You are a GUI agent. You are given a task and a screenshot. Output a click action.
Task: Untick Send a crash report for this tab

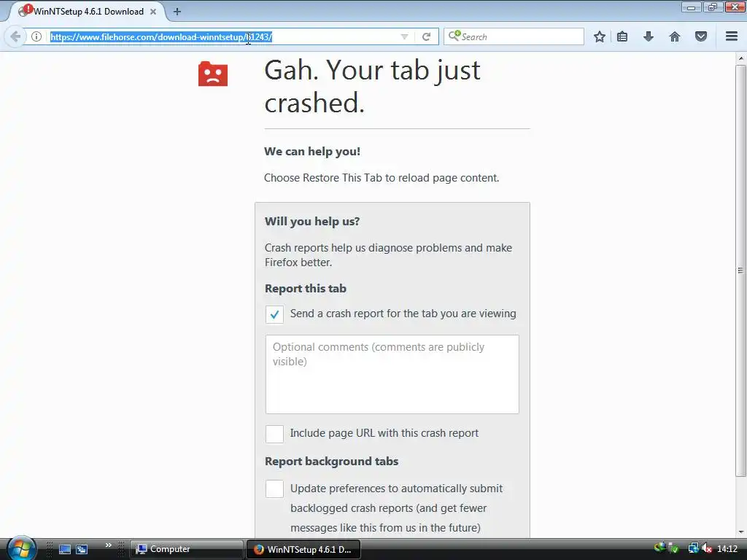pos(274,314)
